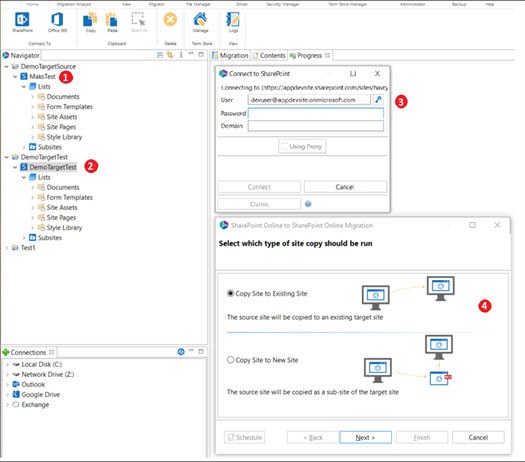Click the Claims button
This screenshot has width=525, height=462.
(x=259, y=204)
